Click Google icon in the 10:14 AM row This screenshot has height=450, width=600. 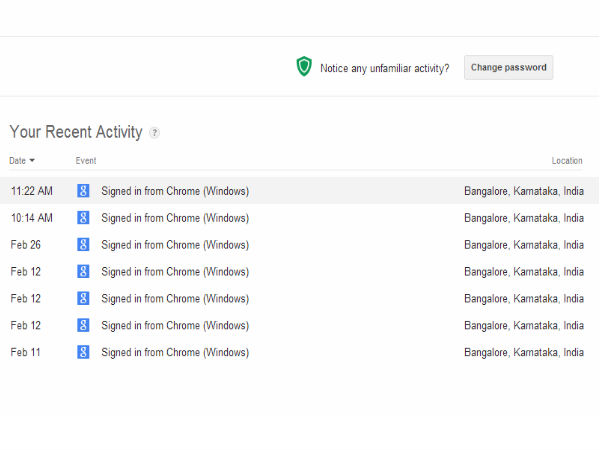point(83,218)
